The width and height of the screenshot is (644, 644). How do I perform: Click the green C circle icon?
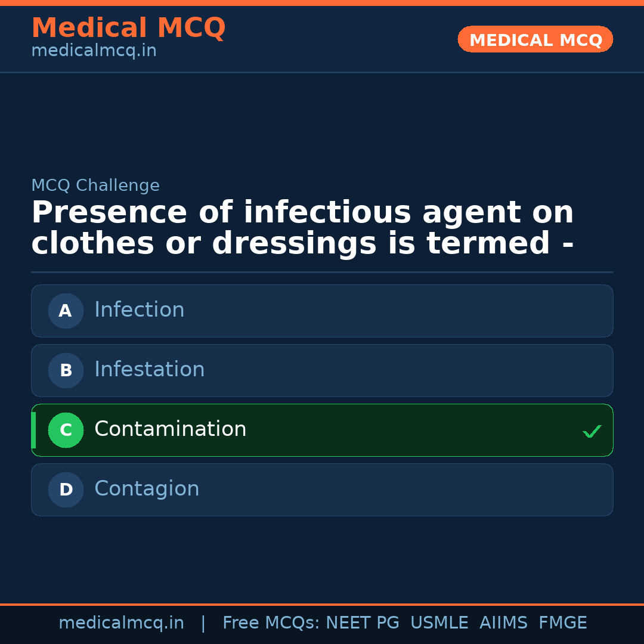(66, 430)
